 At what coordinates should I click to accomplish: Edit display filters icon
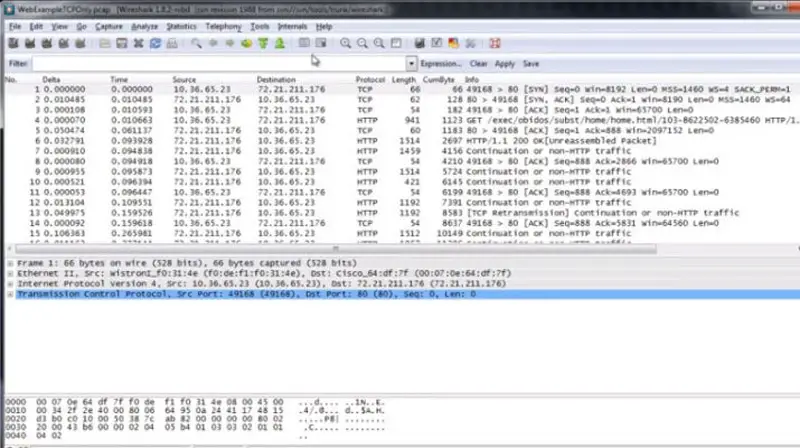pos(436,43)
